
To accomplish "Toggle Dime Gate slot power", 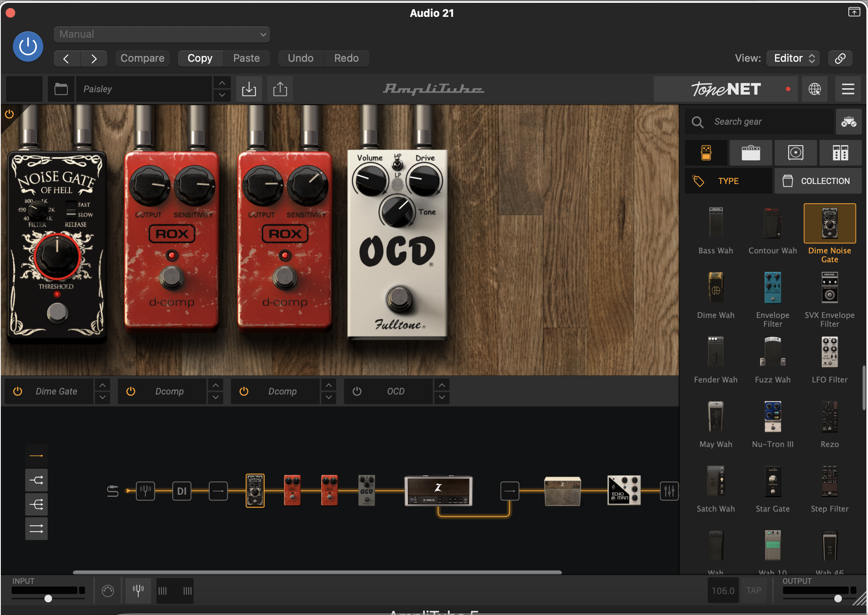I will [18, 391].
